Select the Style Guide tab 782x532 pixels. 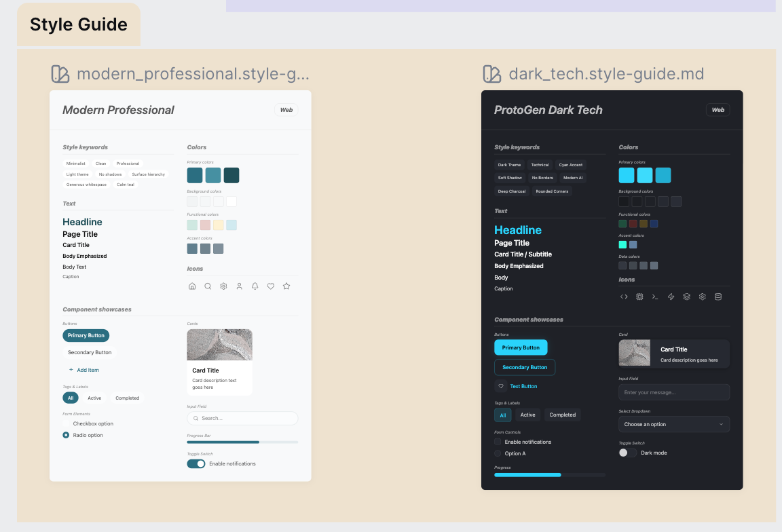click(79, 24)
